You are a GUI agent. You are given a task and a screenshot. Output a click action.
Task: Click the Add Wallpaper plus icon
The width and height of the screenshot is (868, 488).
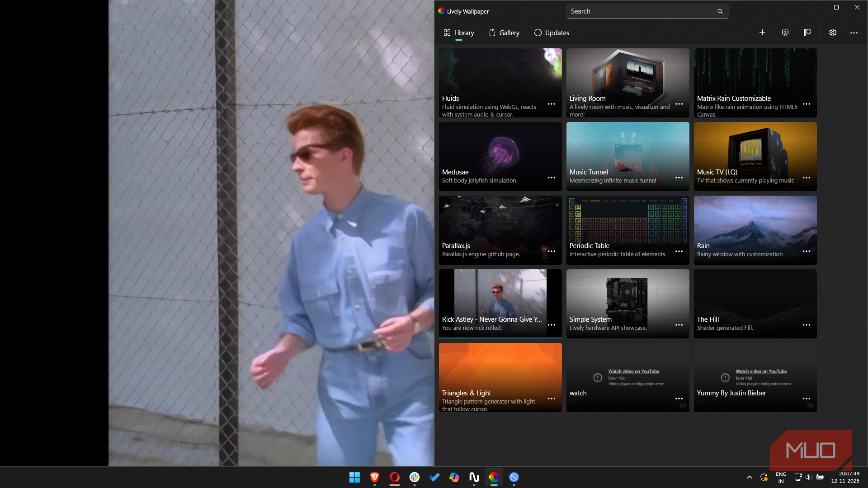pos(762,33)
